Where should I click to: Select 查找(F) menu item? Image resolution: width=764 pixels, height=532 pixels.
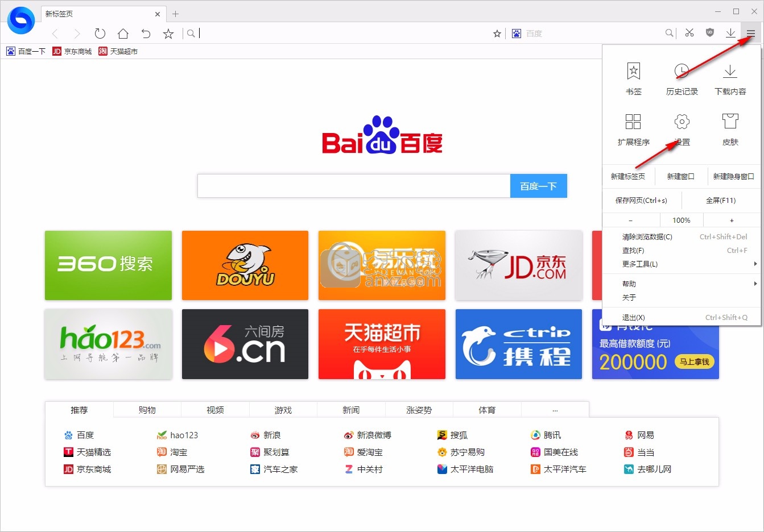pos(682,250)
